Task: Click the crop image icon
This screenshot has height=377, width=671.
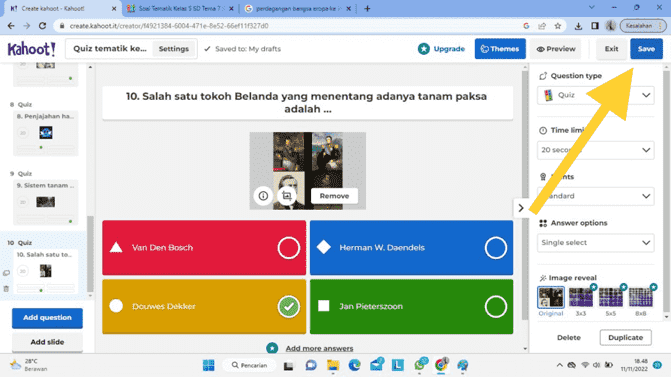Action: [287, 196]
